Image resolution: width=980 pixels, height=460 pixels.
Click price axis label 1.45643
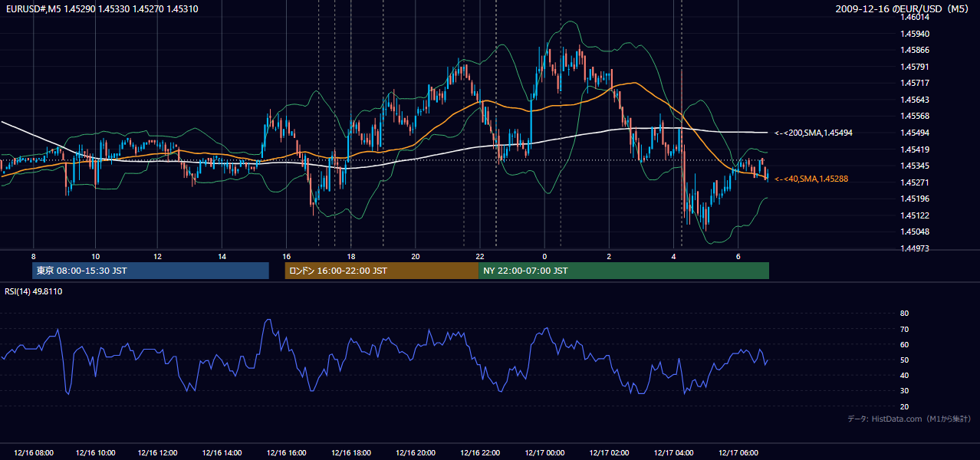[915, 100]
